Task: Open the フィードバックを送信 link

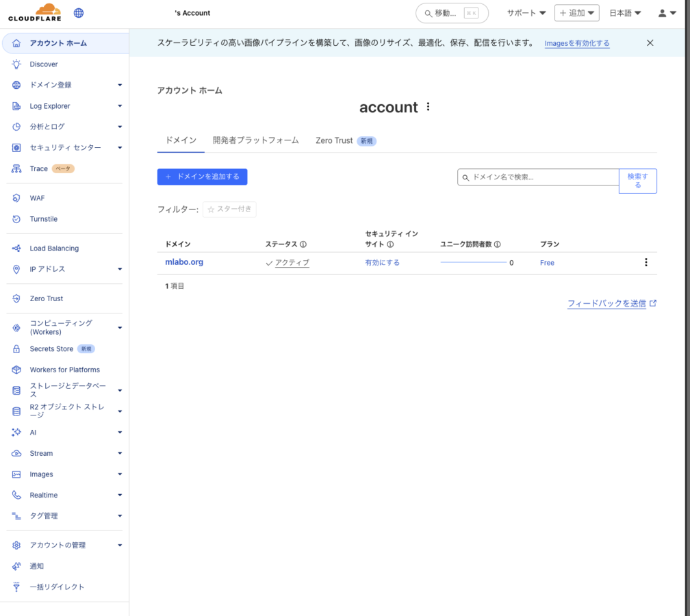Action: (x=608, y=303)
